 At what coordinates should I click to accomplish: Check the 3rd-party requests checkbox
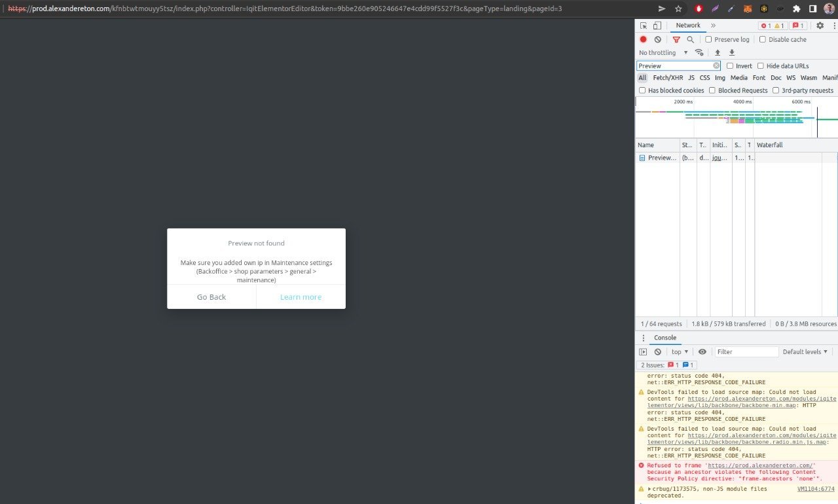pyautogui.click(x=776, y=90)
